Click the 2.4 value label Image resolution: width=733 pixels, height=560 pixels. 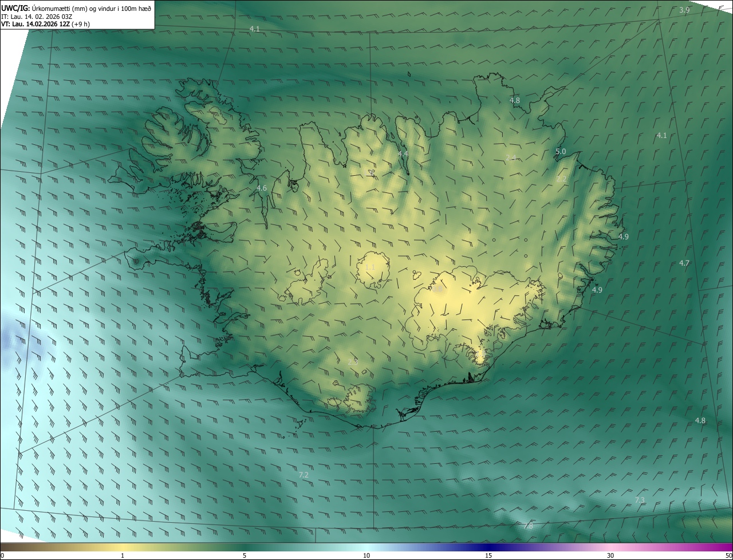[511, 157]
